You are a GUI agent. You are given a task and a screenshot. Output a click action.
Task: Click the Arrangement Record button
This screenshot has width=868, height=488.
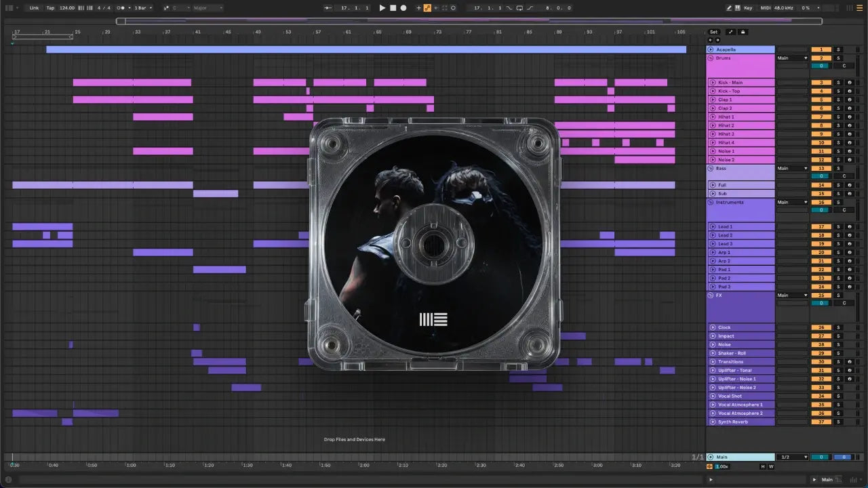pos(403,8)
